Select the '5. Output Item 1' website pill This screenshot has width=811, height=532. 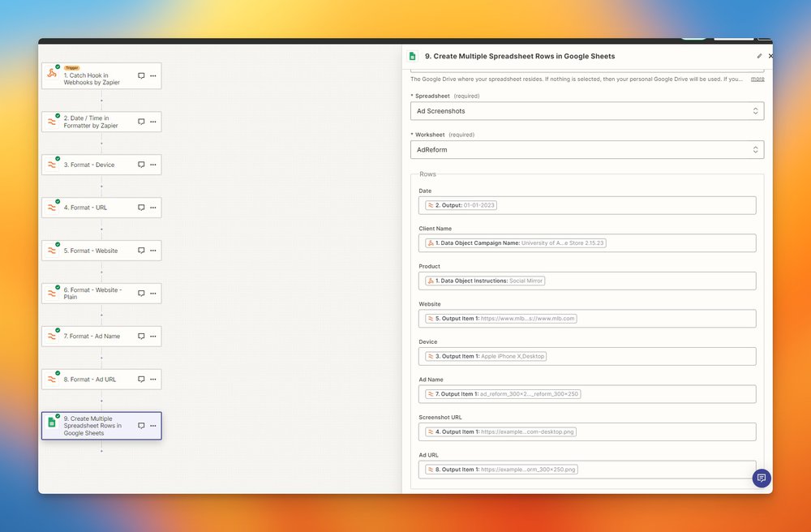[501, 319]
